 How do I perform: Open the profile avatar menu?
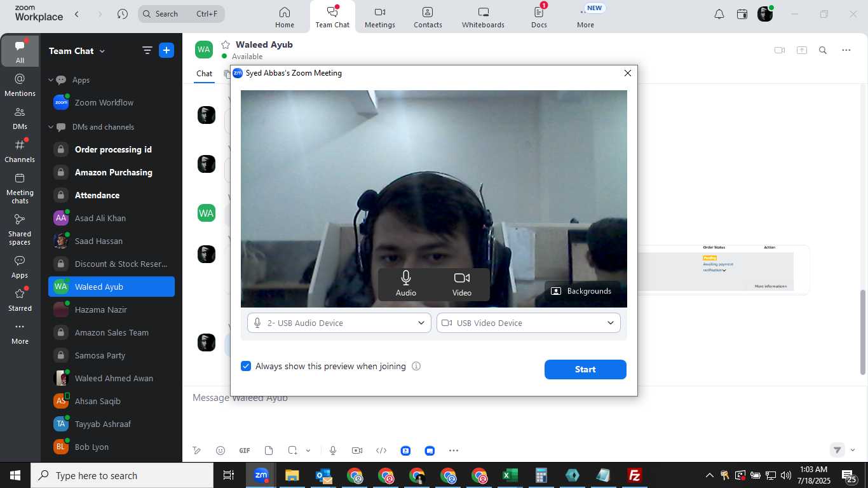pos(765,14)
